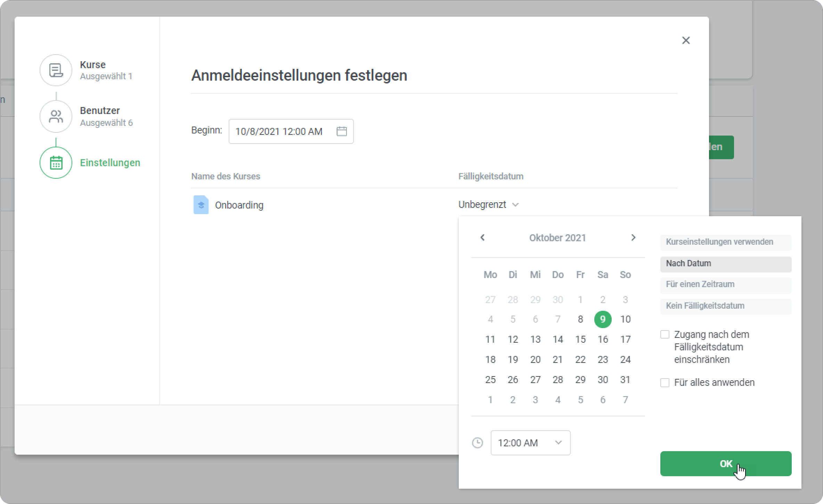
Task: Check the Für alles anwenden box
Action: pyautogui.click(x=665, y=383)
